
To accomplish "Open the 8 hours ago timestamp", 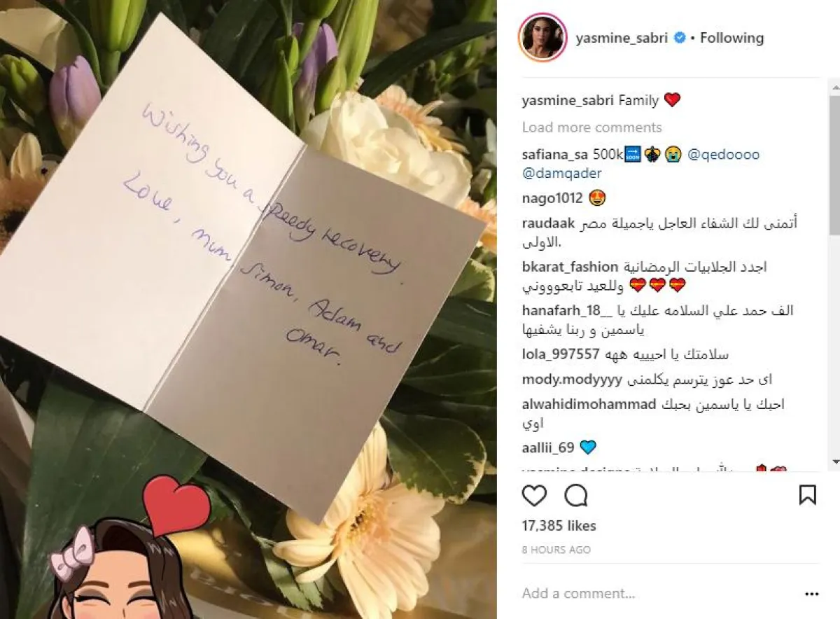I will pyautogui.click(x=556, y=550).
